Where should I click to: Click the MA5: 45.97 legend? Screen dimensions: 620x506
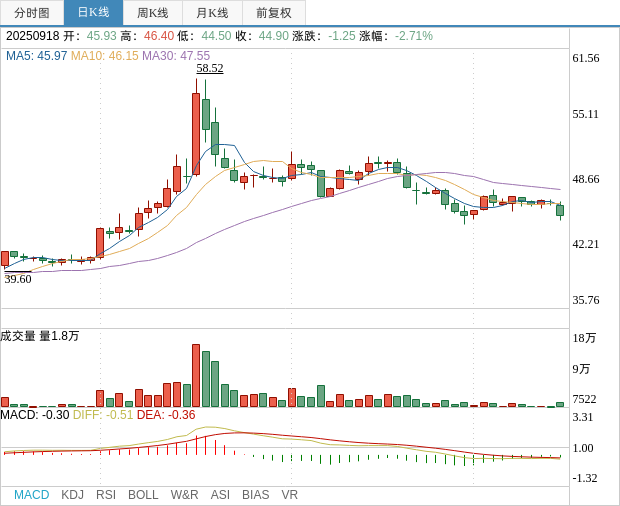pyautogui.click(x=36, y=56)
